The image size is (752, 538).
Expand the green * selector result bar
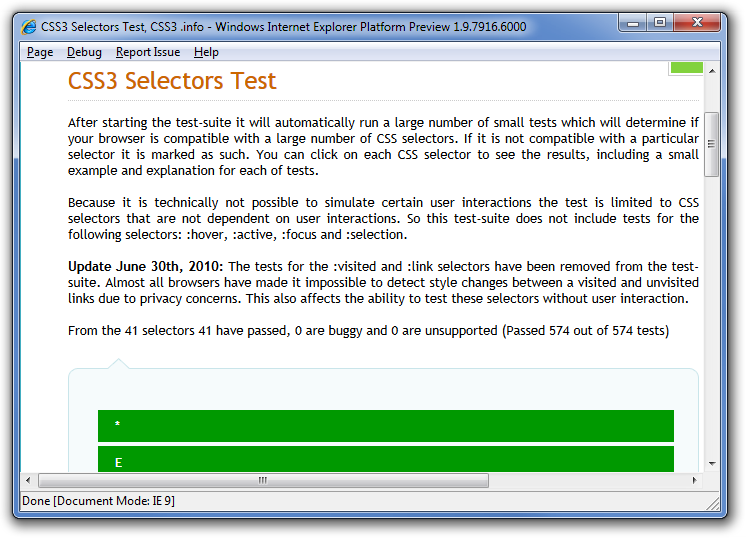click(x=386, y=425)
